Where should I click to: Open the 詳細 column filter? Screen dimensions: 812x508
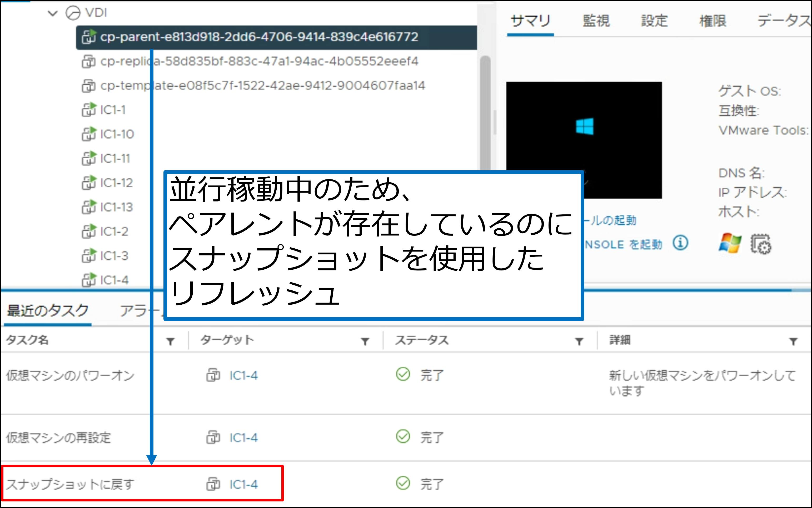point(794,341)
